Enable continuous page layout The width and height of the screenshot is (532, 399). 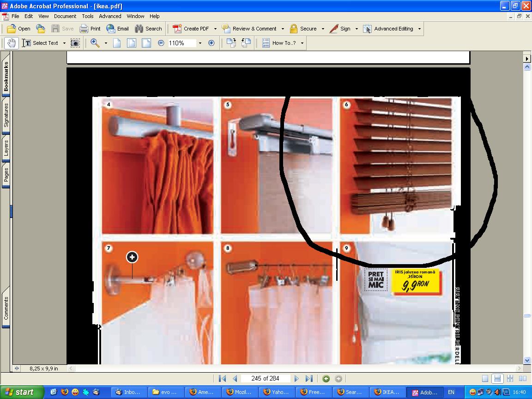(497, 379)
